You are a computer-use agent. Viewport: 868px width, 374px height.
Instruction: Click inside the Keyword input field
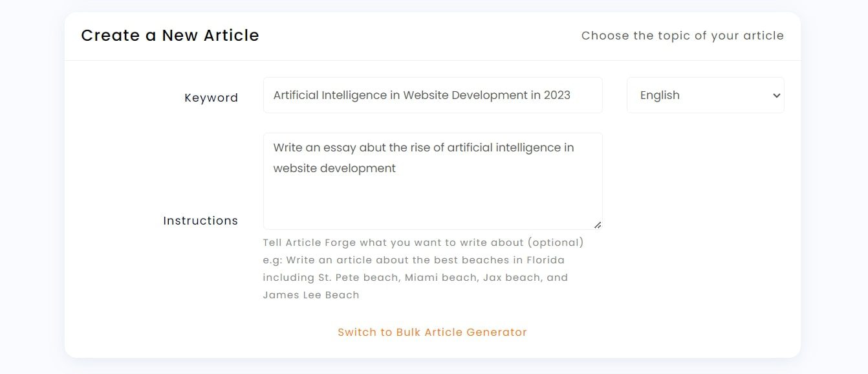click(x=432, y=94)
